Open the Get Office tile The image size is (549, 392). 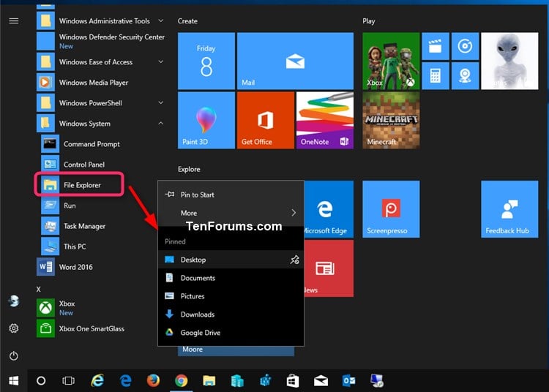tap(266, 120)
